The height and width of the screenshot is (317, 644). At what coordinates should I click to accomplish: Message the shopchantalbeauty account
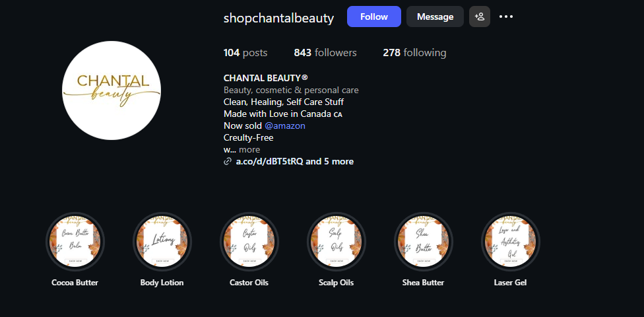pyautogui.click(x=435, y=17)
